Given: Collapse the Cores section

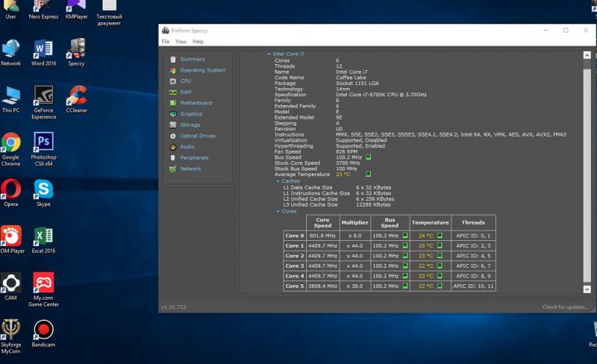Looking at the screenshot, I should (278, 211).
